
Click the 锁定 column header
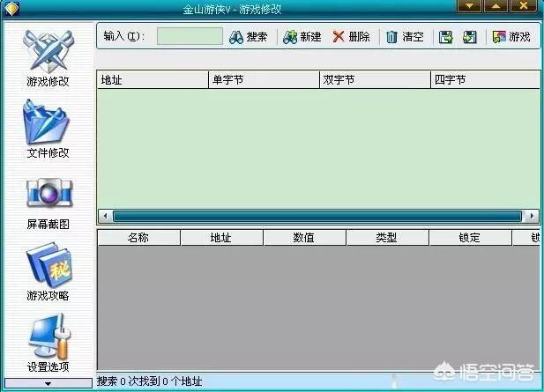[x=471, y=238]
